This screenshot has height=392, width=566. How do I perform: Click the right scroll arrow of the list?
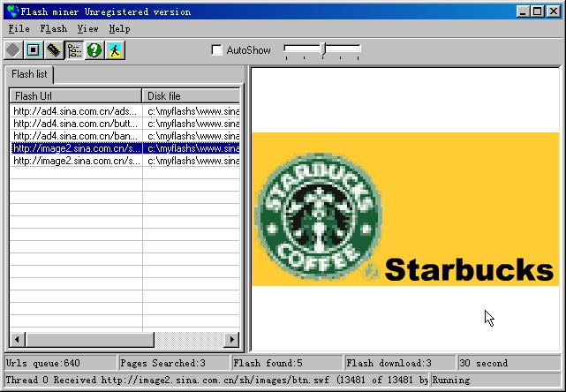231,339
